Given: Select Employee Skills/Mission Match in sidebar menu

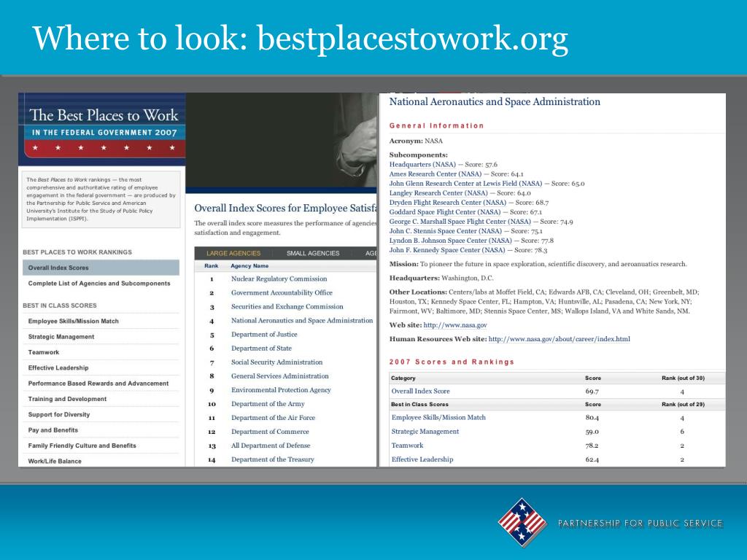Looking at the screenshot, I should (74, 321).
